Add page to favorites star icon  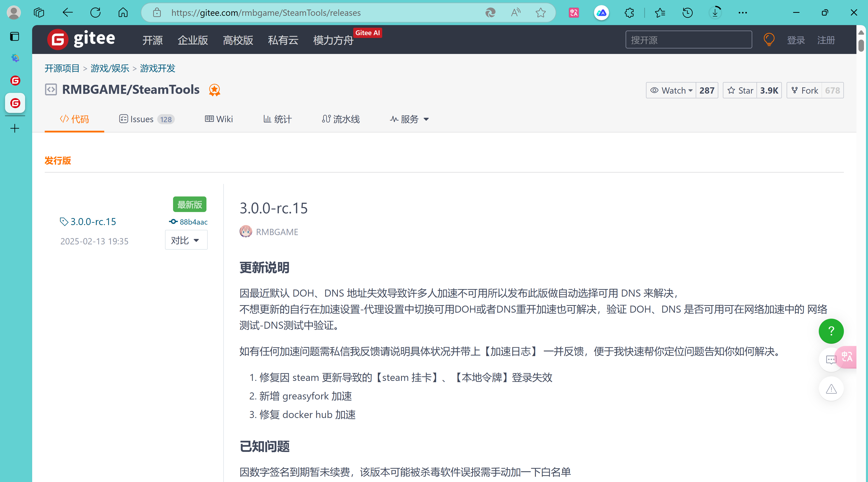pos(541,13)
